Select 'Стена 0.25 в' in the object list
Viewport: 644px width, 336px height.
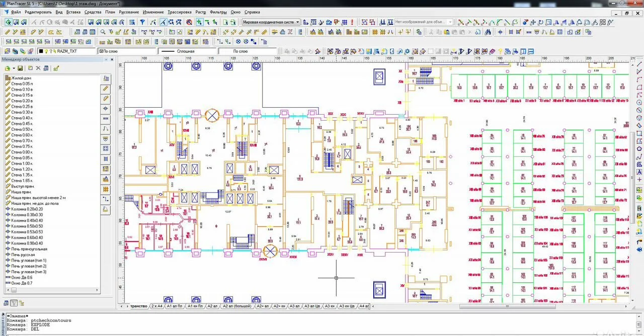[22, 107]
